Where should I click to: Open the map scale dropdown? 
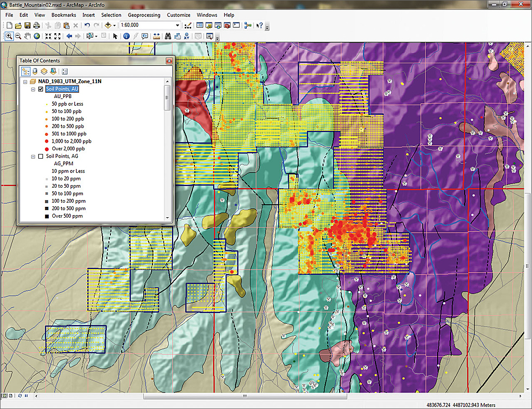point(177,25)
